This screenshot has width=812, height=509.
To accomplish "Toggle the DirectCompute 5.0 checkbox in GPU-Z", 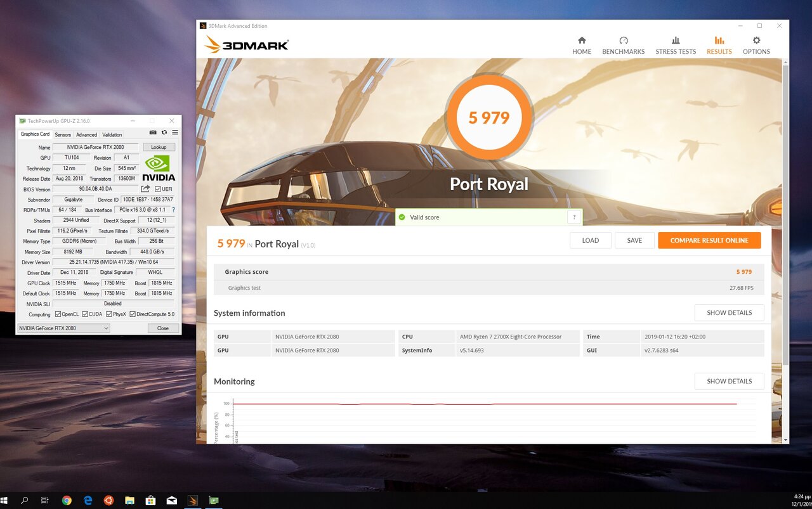I will [x=133, y=314].
